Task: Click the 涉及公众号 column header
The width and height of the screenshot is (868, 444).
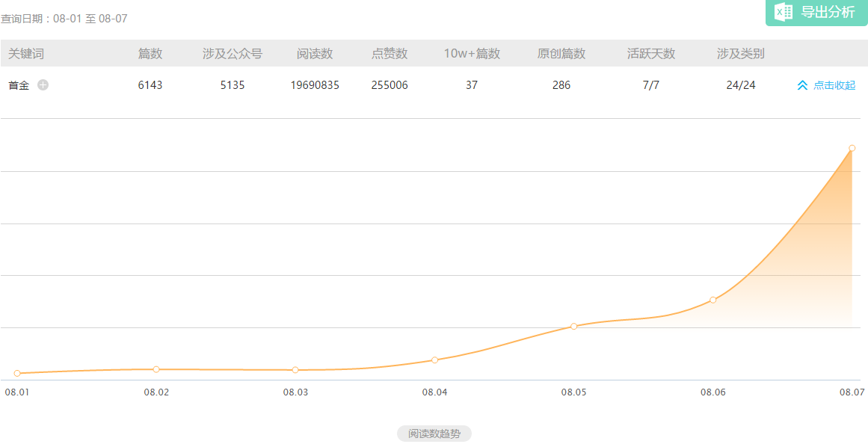Action: [232, 54]
